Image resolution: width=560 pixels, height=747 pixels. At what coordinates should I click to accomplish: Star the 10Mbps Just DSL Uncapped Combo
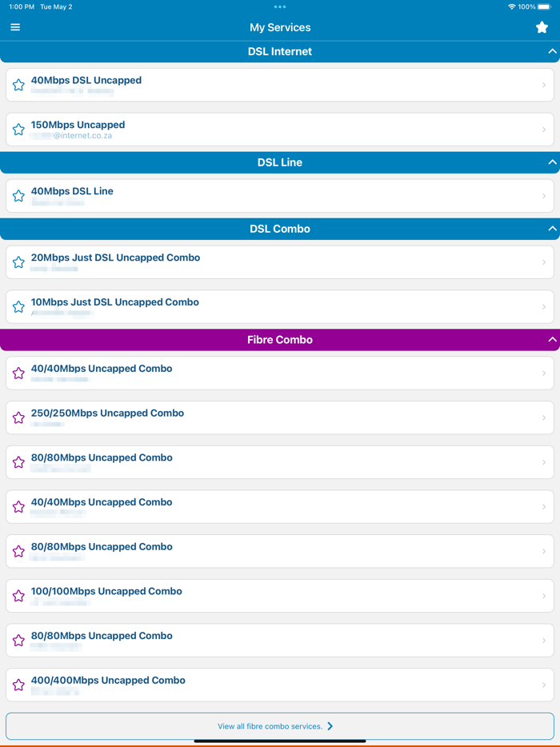(x=18, y=306)
